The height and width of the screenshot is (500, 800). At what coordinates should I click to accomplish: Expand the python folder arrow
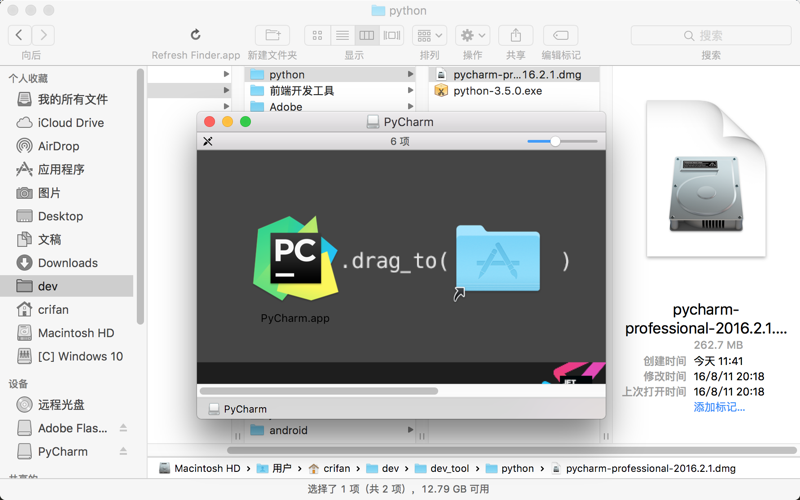pyautogui.click(x=410, y=74)
